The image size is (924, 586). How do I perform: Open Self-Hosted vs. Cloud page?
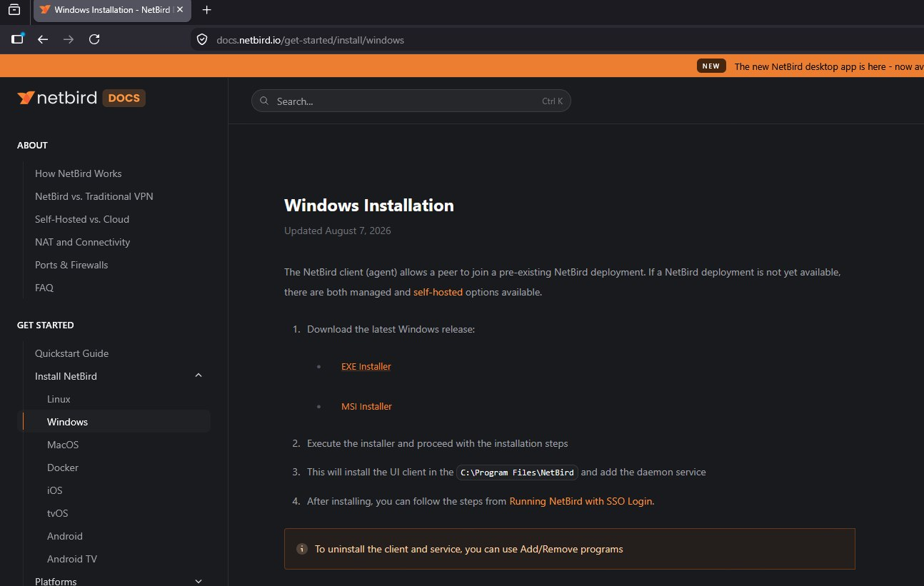coord(82,219)
